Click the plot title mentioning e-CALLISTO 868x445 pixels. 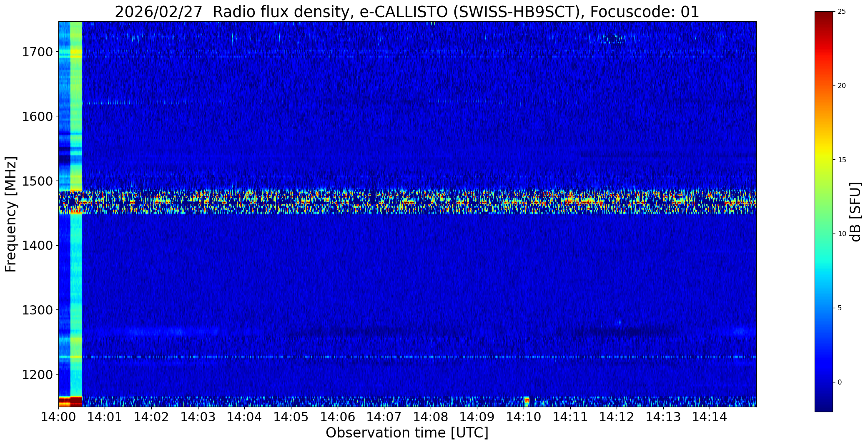407,12
